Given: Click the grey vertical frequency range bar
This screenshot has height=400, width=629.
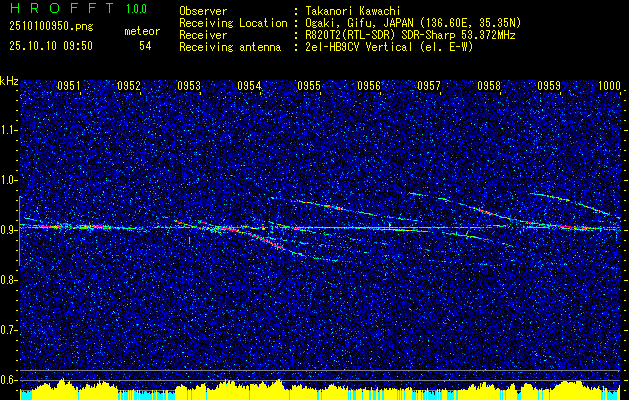Looking at the screenshot, I should tap(20, 231).
